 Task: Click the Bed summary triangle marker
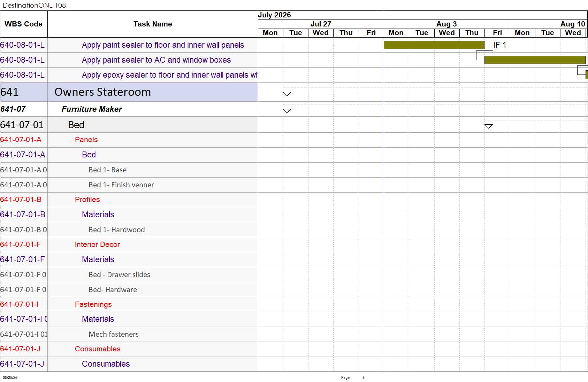(x=489, y=126)
